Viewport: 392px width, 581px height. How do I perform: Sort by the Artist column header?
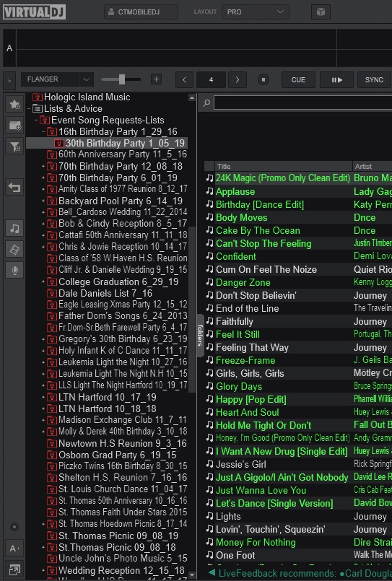[373, 167]
